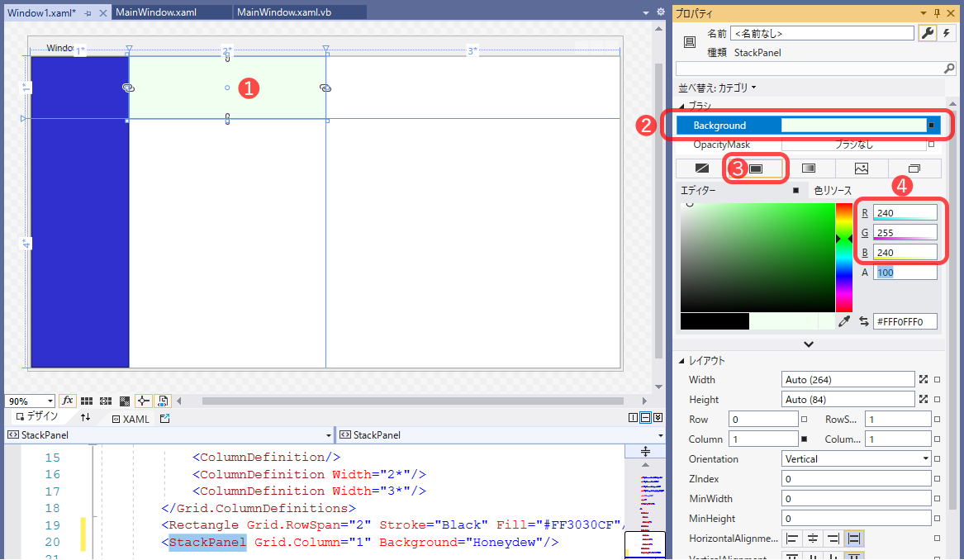Screen dimensions: 964x560
Task: Pin the properties panel
Action: (937, 13)
